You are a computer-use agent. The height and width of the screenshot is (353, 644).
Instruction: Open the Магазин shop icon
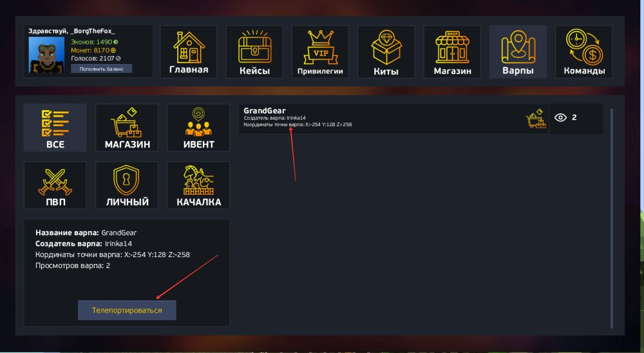(x=452, y=52)
